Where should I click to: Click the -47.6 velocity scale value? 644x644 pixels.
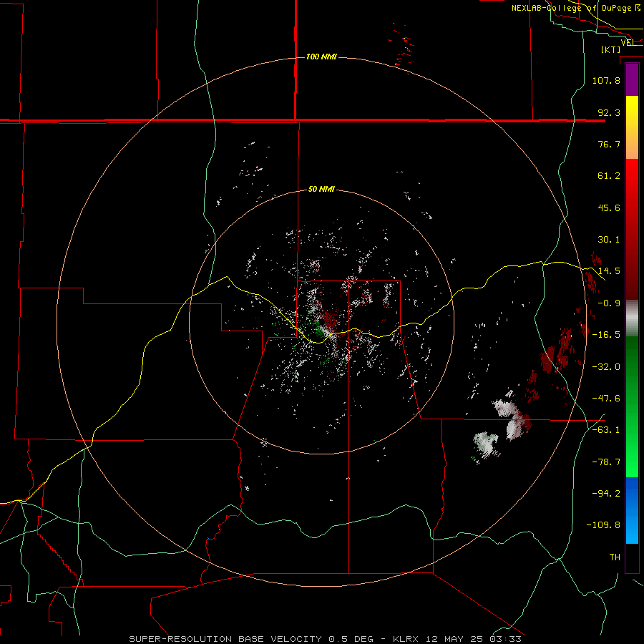pos(606,399)
